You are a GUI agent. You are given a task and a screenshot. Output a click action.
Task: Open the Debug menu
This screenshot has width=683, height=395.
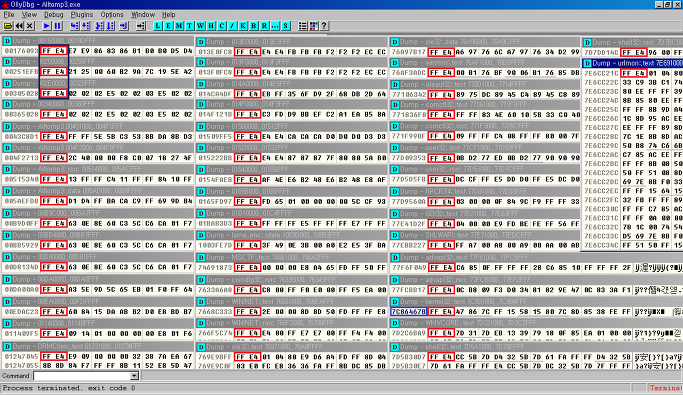(54, 14)
